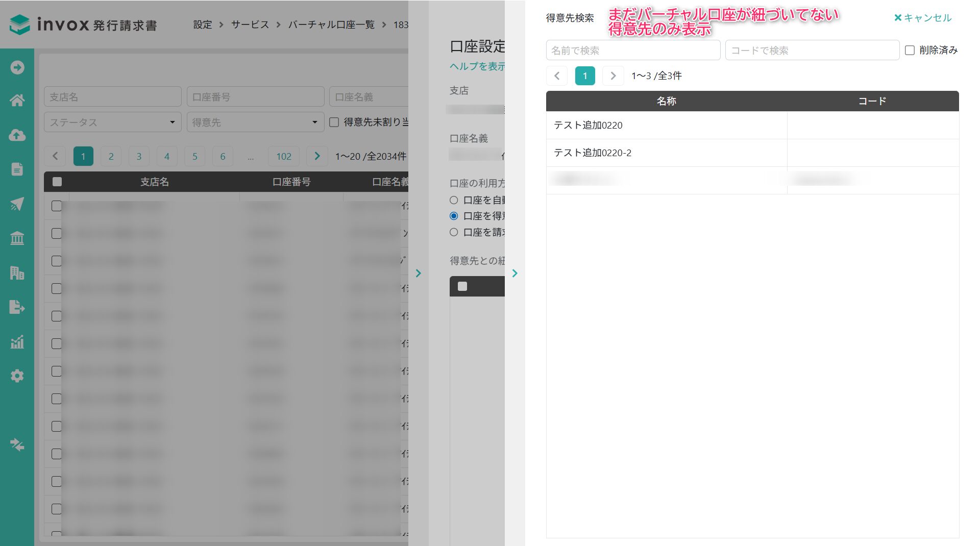
Task: Open the cloud upload icon in sidebar
Action: [x=17, y=135]
